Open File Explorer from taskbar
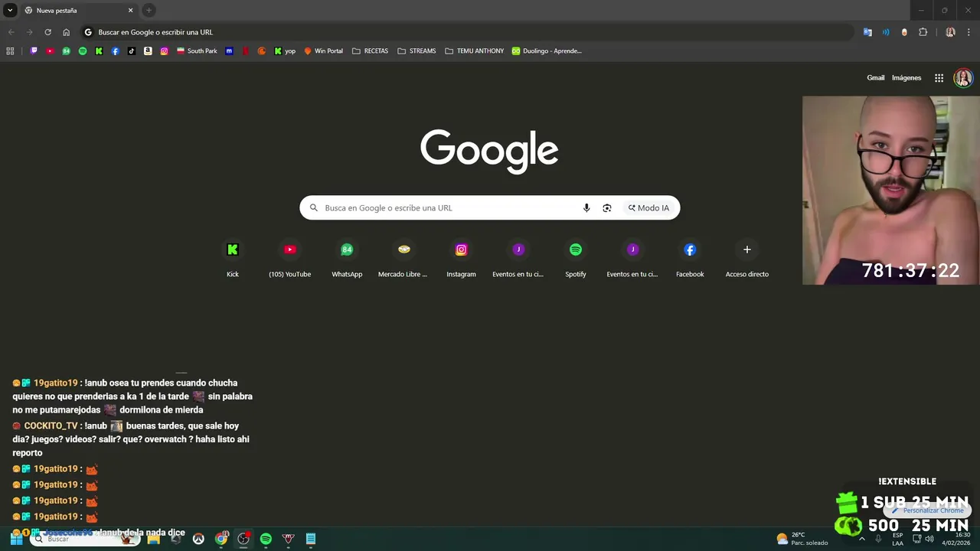Screen dimensions: 980x551 tap(153, 539)
